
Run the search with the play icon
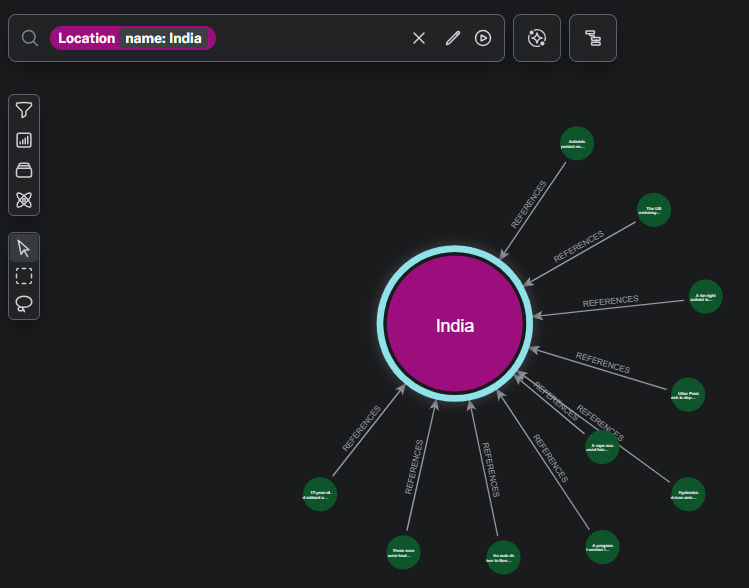tap(483, 38)
